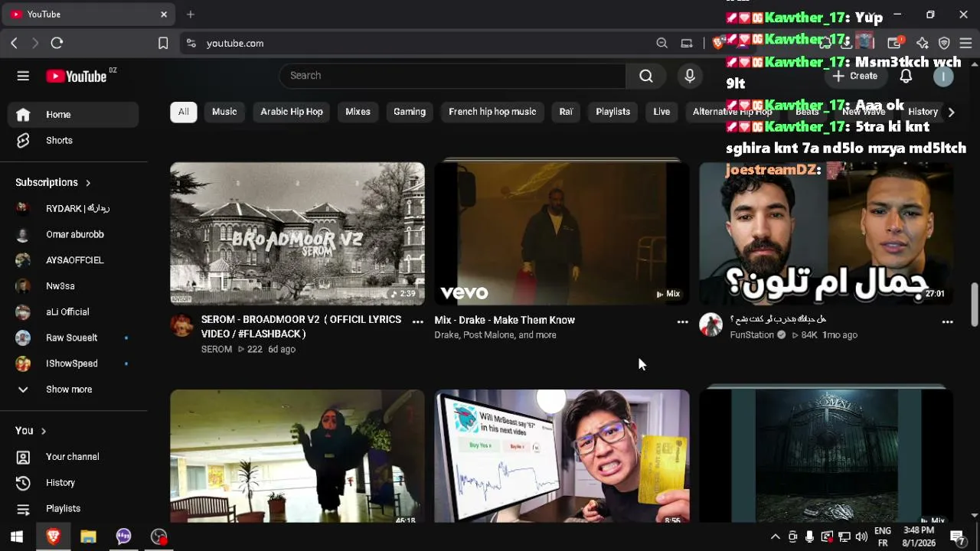Filter by Raï chip
This screenshot has height=551, width=980.
[566, 112]
